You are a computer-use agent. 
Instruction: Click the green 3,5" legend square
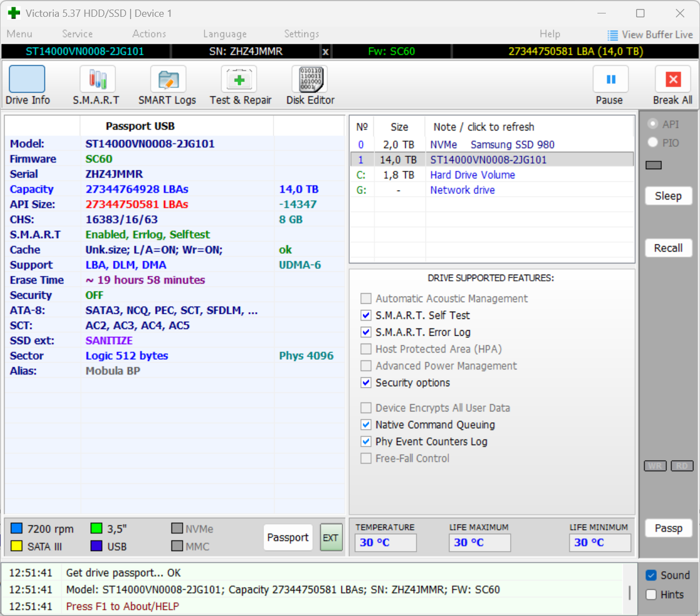pyautogui.click(x=96, y=529)
